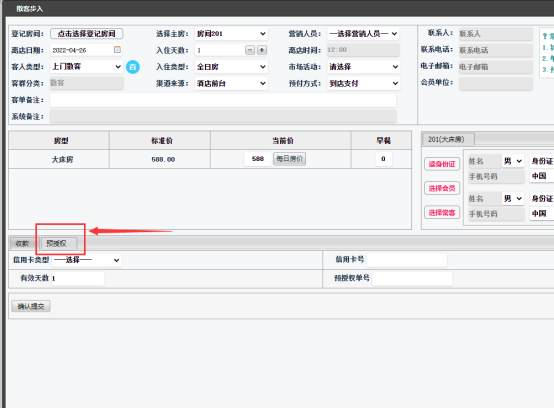Click the blue 百 circle icon
The image size is (554, 409).
pos(133,67)
